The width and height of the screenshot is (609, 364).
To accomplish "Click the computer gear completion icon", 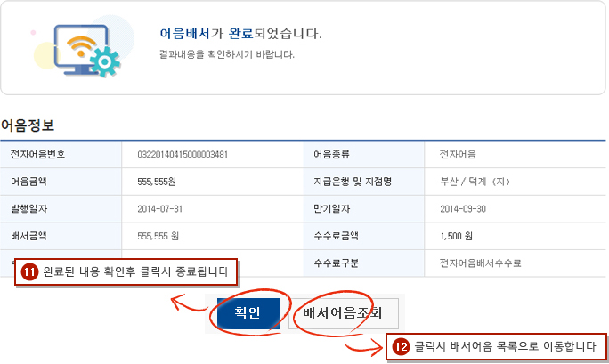I will [x=87, y=50].
